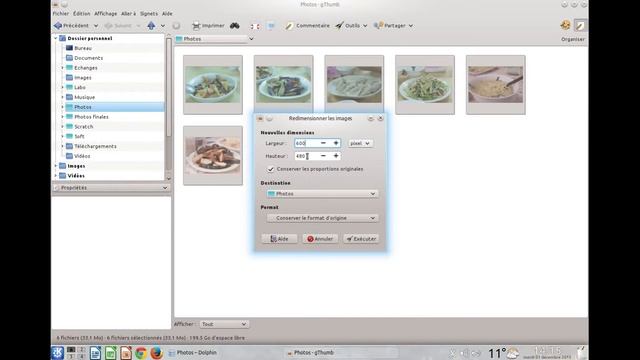Expand the Echanges folder

tap(62, 68)
